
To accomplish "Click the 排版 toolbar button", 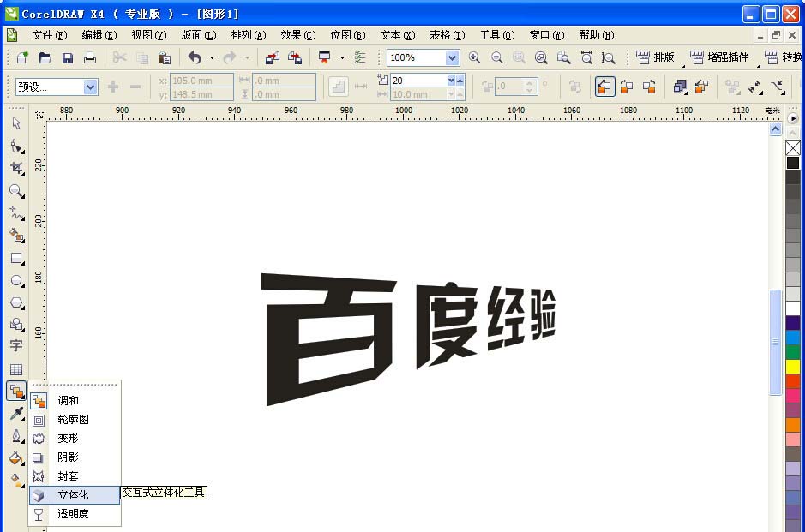I will tap(655, 57).
